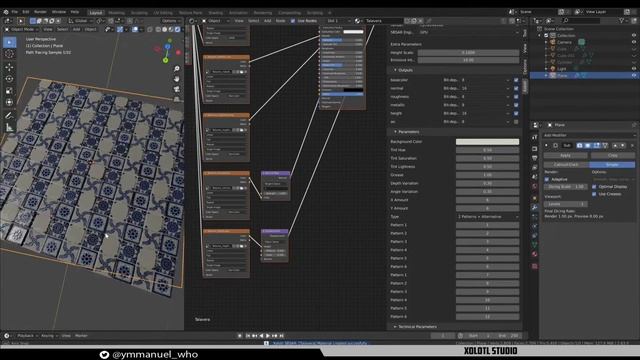The image size is (640, 360).
Task: Open the Render properties tab icon
Action: point(535,149)
